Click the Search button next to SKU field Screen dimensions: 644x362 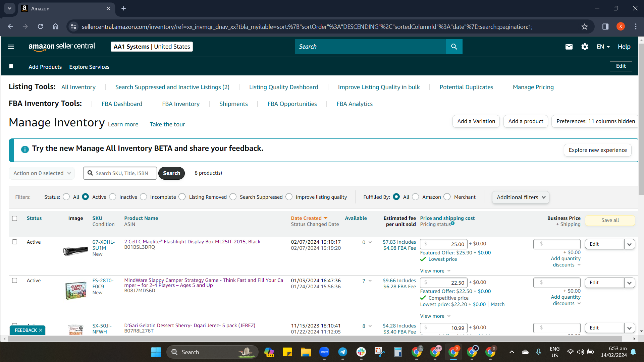pyautogui.click(x=171, y=173)
